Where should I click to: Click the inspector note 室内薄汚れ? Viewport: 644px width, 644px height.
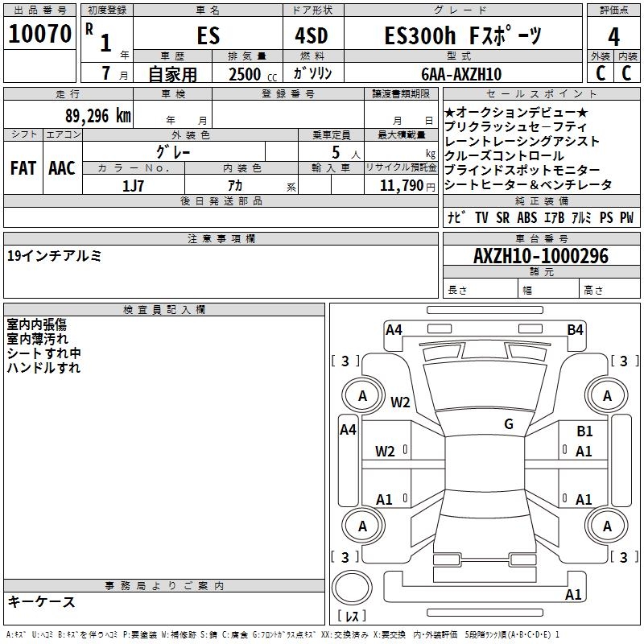(37, 339)
